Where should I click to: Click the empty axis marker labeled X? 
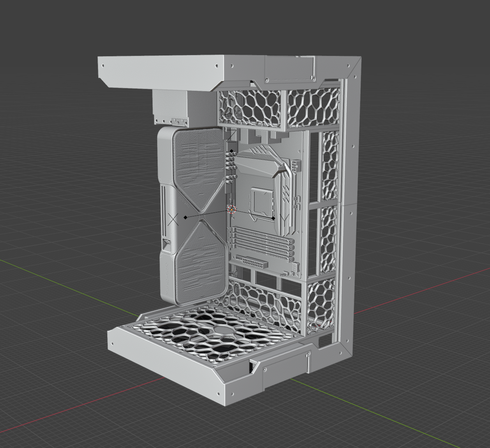click(173, 220)
